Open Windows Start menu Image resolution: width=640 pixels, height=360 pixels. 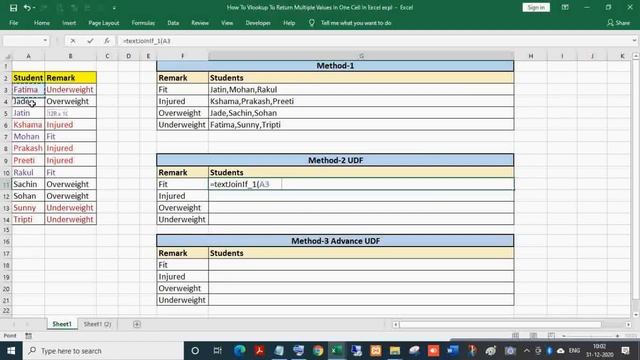[x=11, y=351]
